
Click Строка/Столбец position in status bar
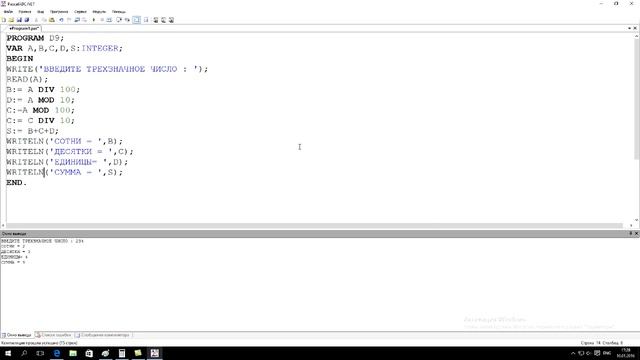602,343
